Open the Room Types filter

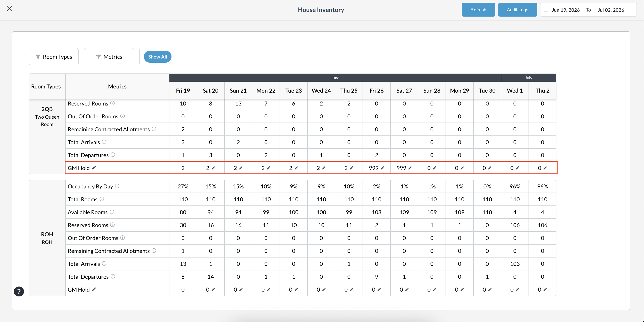(x=54, y=57)
